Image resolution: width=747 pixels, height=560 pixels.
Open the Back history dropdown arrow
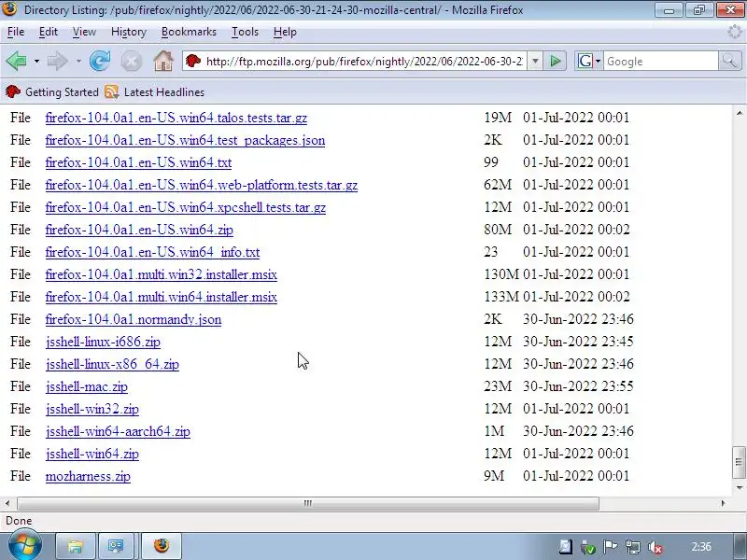(x=36, y=62)
